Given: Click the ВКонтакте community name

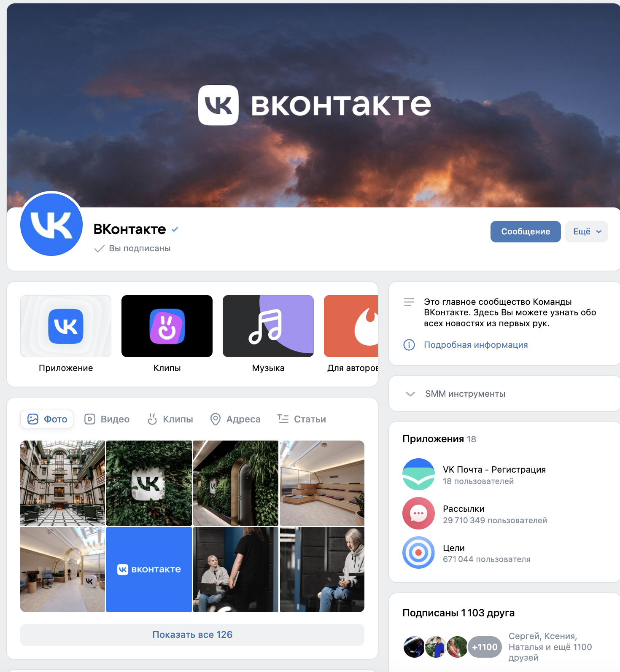Looking at the screenshot, I should point(129,229).
